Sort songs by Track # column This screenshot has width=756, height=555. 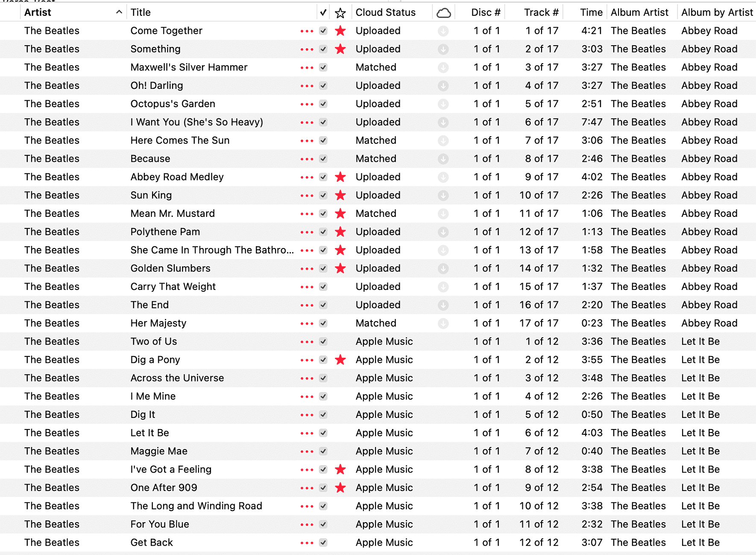(541, 12)
